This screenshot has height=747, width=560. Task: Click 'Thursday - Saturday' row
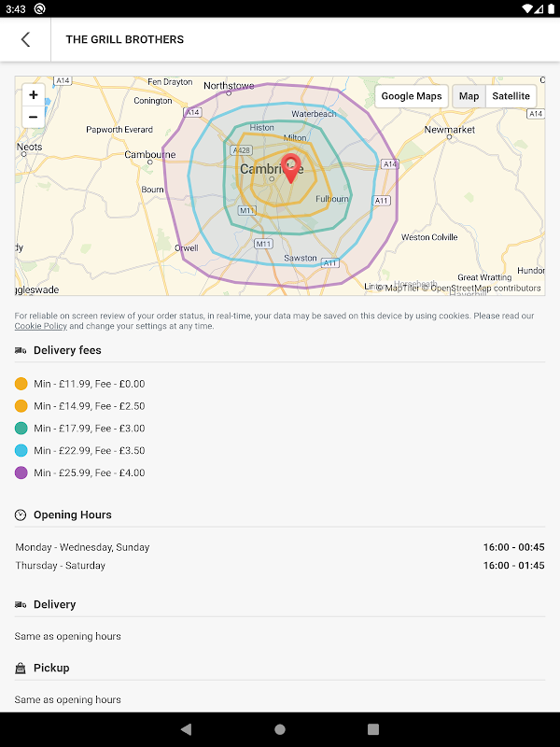pyautogui.click(x=280, y=566)
